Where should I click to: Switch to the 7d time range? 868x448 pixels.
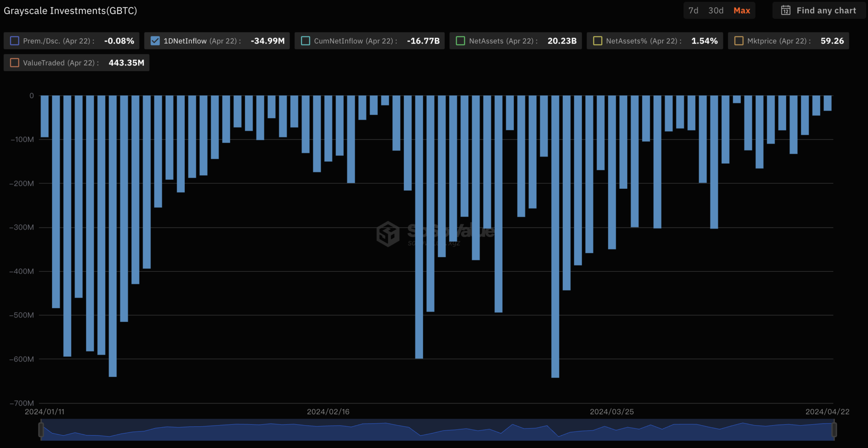coord(693,11)
